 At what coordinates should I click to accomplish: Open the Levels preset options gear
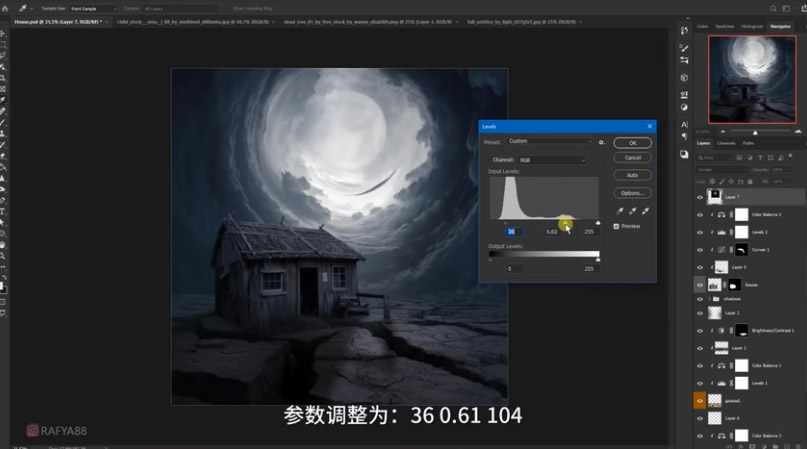[x=602, y=142]
